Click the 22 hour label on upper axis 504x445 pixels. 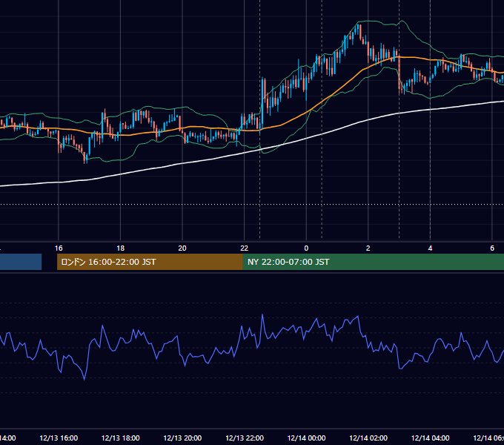[245, 248]
